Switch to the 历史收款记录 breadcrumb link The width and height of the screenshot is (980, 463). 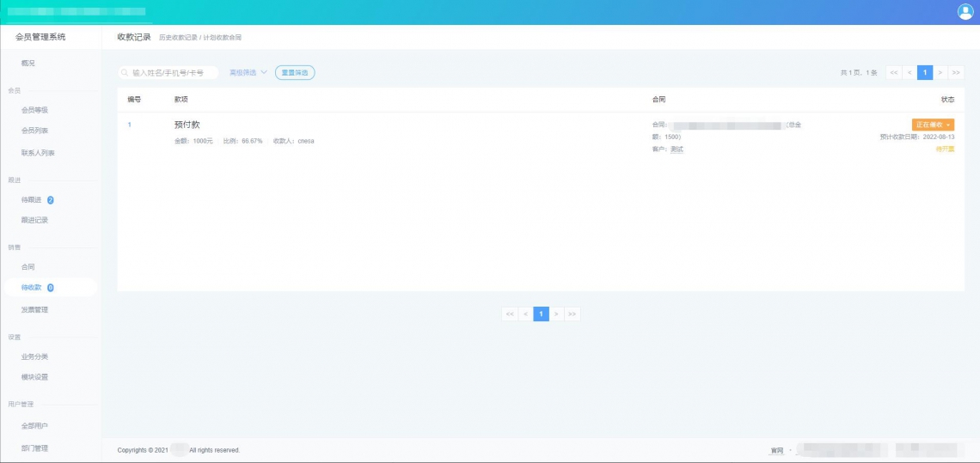tap(178, 38)
